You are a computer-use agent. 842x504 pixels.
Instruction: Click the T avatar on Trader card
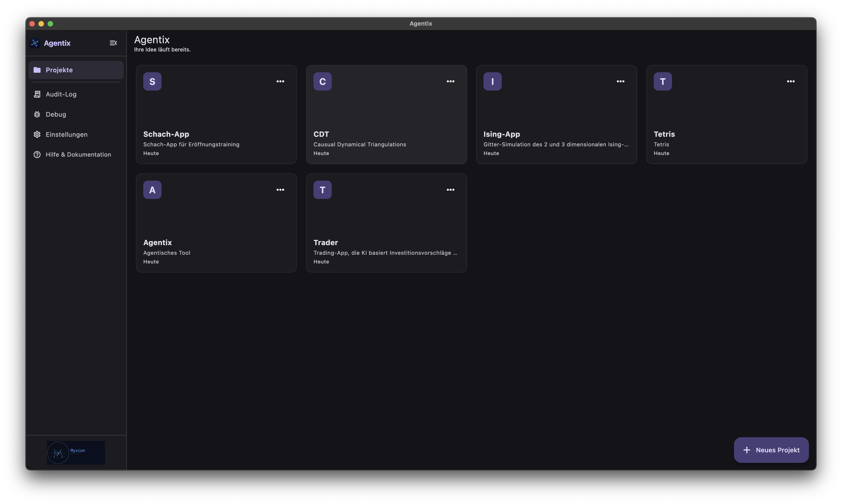(322, 190)
